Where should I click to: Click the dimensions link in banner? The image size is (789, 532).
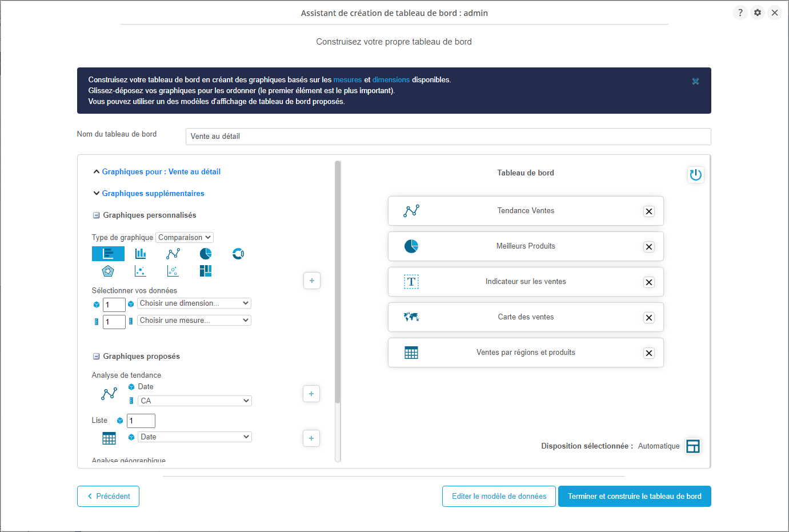[391, 80]
